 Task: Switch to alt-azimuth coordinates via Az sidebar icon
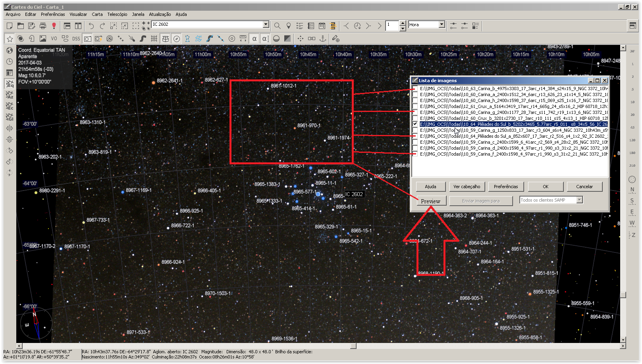tap(10, 95)
